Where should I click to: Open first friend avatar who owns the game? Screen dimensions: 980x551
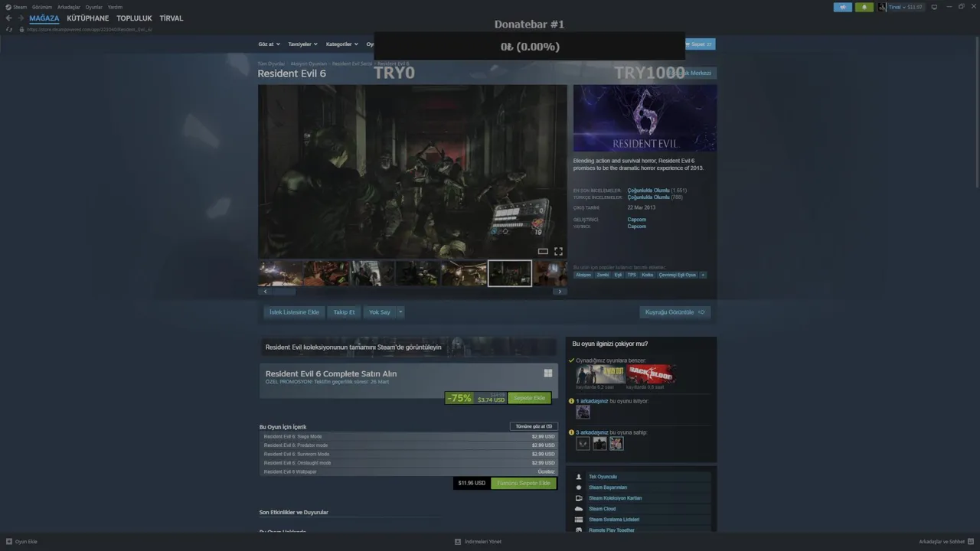pyautogui.click(x=583, y=443)
